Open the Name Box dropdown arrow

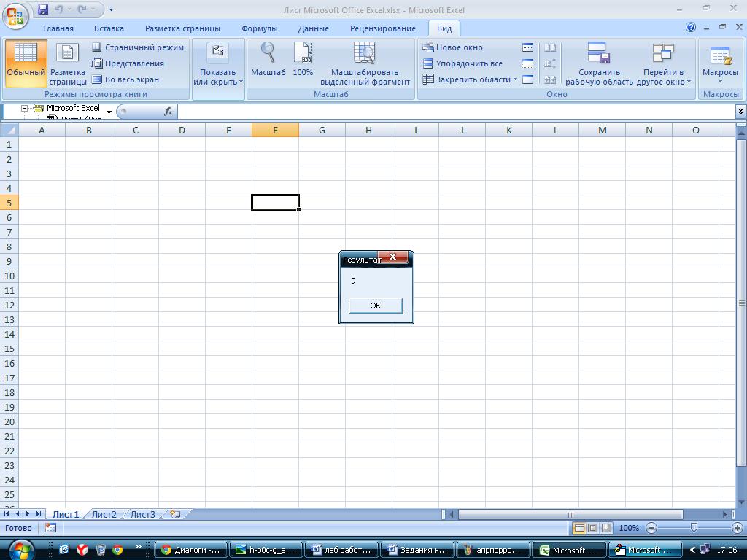click(x=109, y=112)
